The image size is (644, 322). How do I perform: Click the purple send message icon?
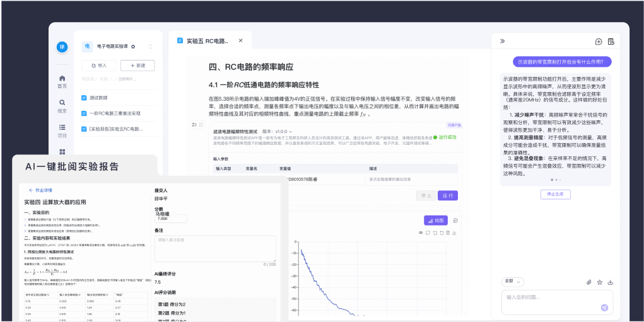pos(604,308)
